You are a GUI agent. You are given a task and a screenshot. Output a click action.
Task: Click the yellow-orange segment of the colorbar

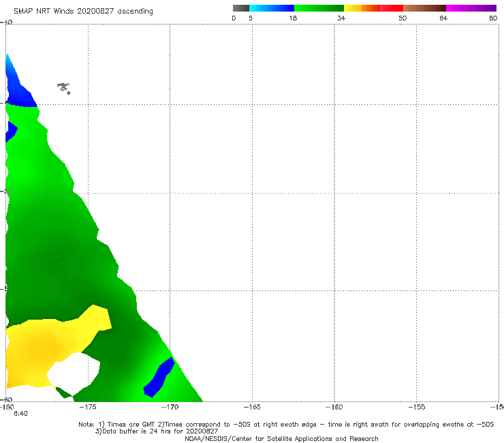[362, 8]
